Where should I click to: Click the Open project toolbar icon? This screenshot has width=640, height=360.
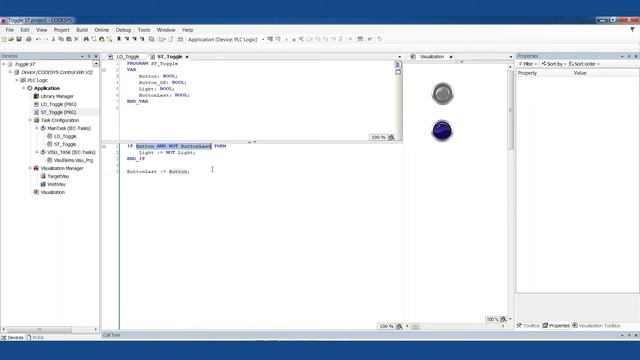coord(11,39)
